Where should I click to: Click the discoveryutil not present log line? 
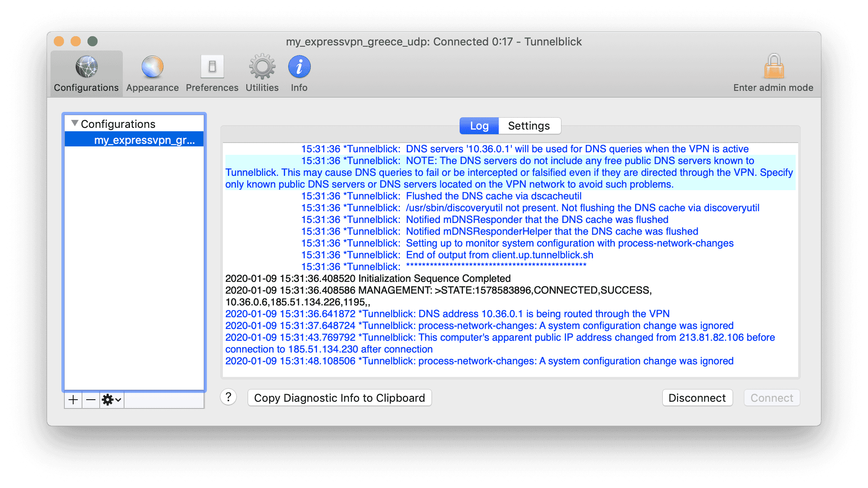(530, 208)
